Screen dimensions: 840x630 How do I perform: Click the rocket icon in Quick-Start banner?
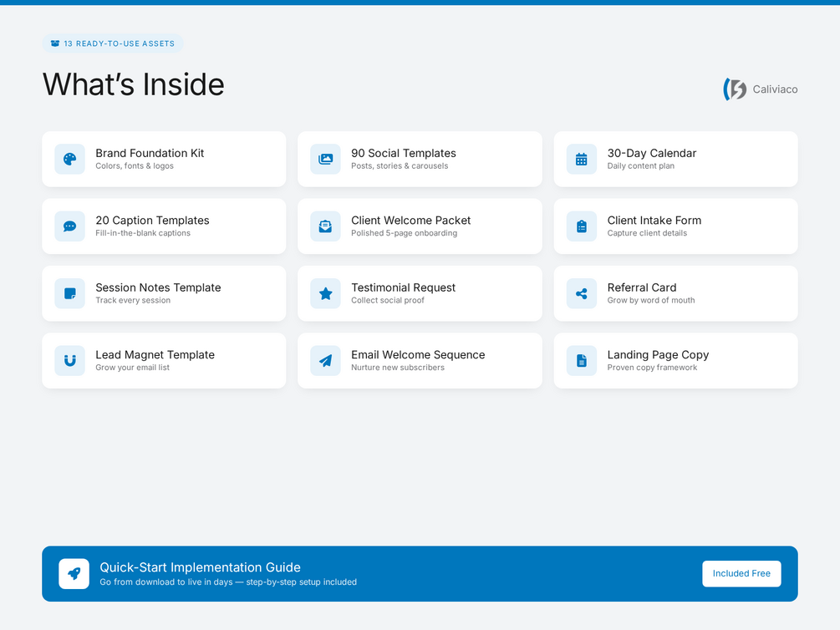click(x=74, y=574)
